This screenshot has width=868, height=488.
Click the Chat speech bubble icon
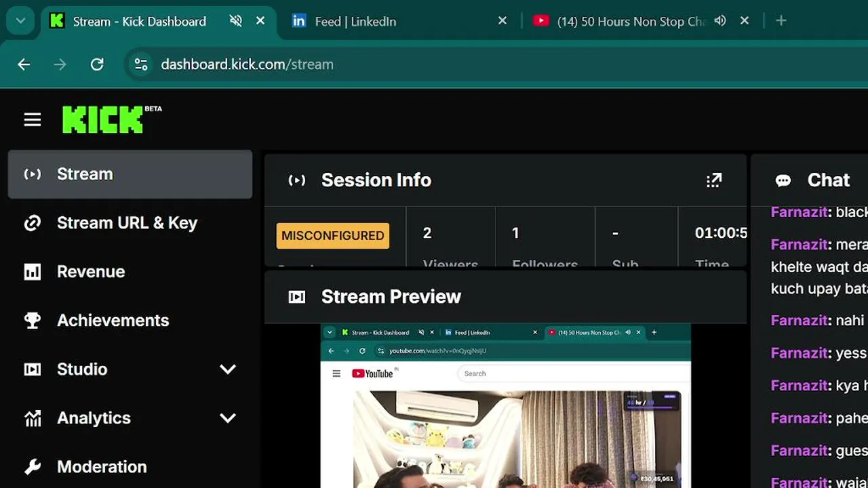783,180
